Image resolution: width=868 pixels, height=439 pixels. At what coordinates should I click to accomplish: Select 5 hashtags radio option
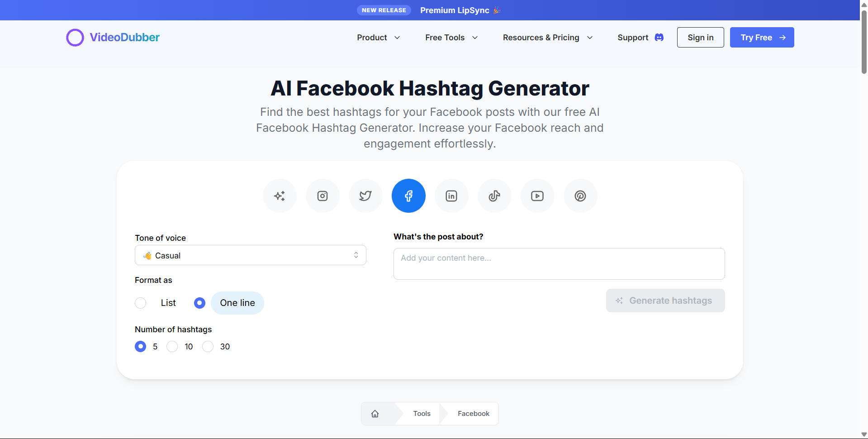[141, 347]
